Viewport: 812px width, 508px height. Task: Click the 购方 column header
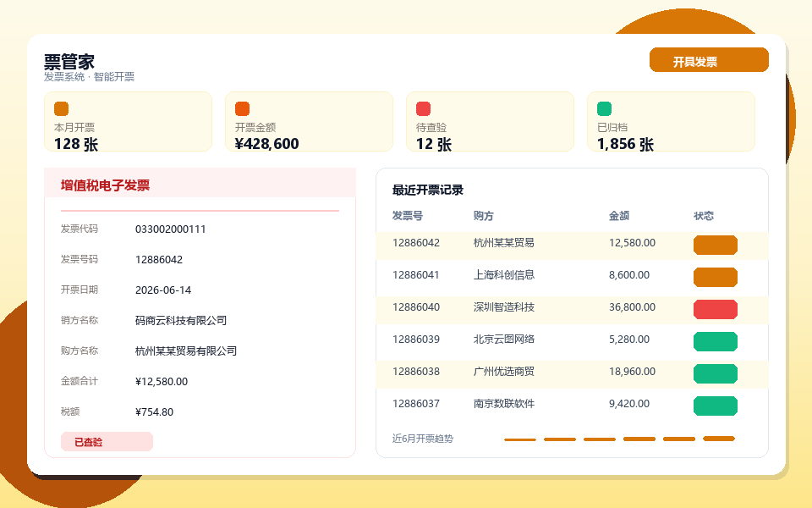(x=483, y=216)
